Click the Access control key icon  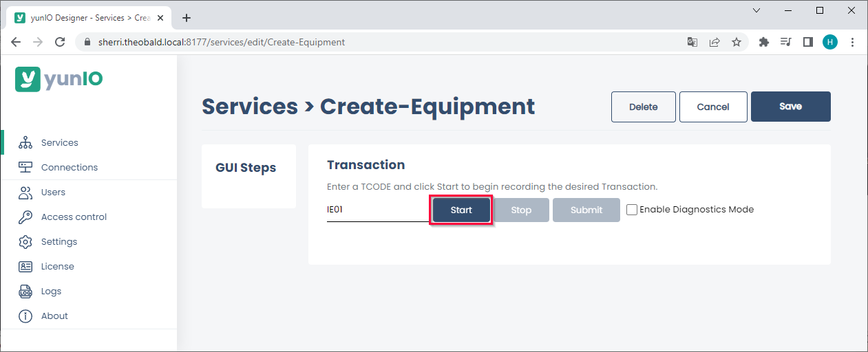coord(25,217)
